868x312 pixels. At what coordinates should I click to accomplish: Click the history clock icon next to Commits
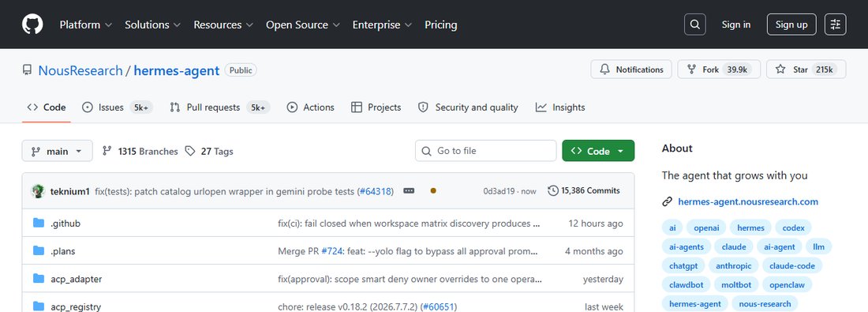click(552, 190)
